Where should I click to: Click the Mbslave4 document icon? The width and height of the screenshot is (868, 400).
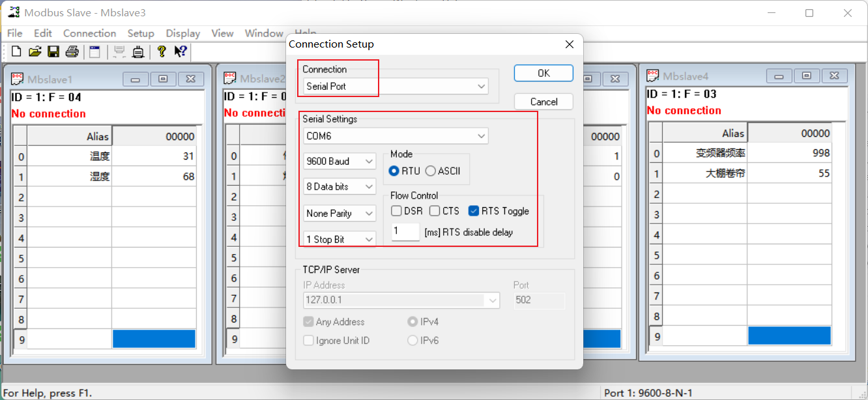click(653, 76)
